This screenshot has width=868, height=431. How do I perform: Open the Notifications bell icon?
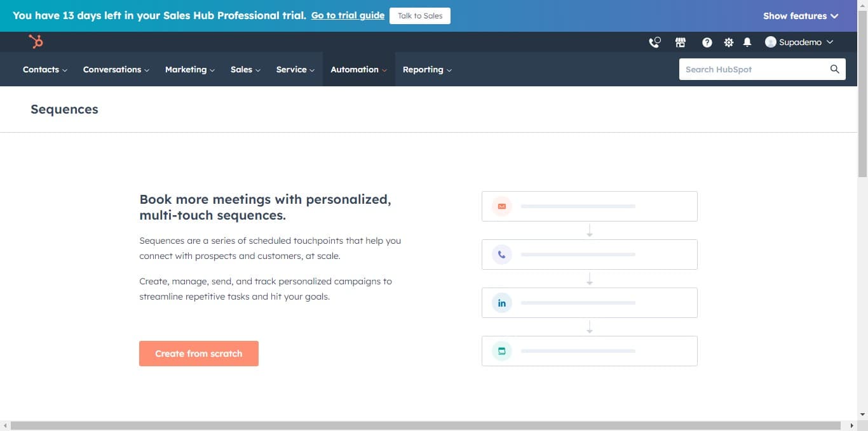click(x=747, y=43)
